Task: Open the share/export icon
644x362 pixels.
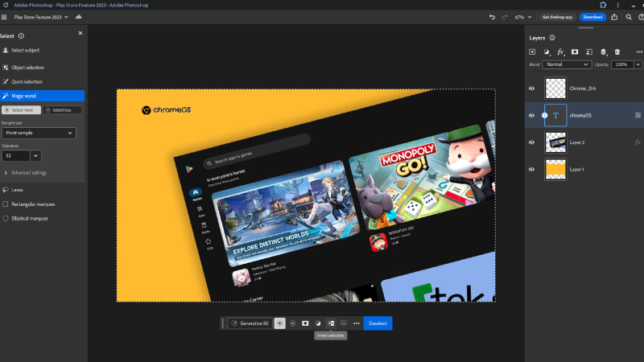Action: tap(614, 17)
